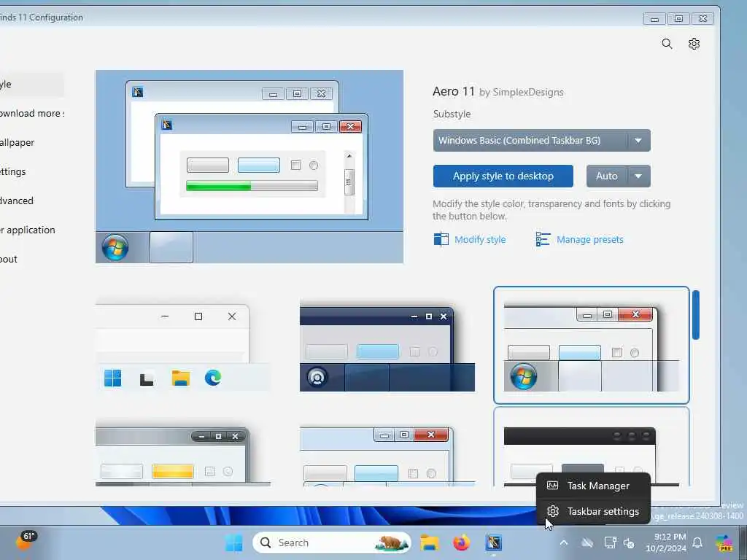
Task: Launch File Explorer from the taskbar
Action: pyautogui.click(x=429, y=542)
